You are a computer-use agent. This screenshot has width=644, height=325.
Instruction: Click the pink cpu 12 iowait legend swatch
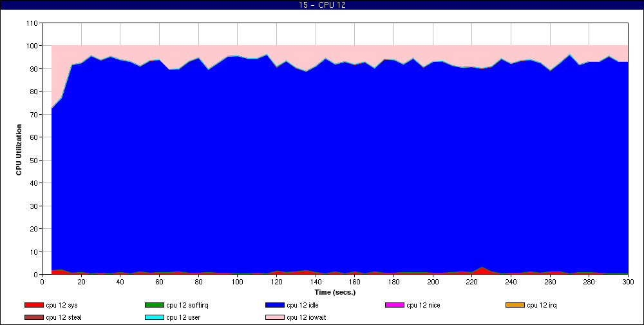coord(275,318)
